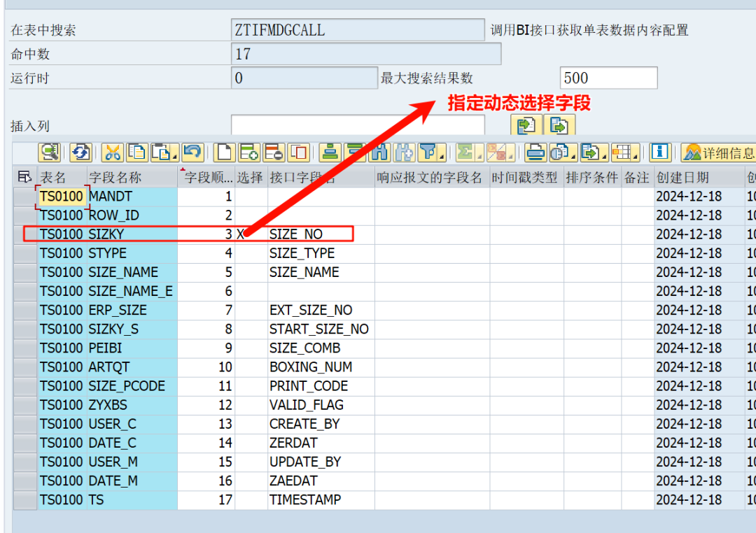Click the 运行时 field showing 0
756x533 pixels.
[304, 78]
